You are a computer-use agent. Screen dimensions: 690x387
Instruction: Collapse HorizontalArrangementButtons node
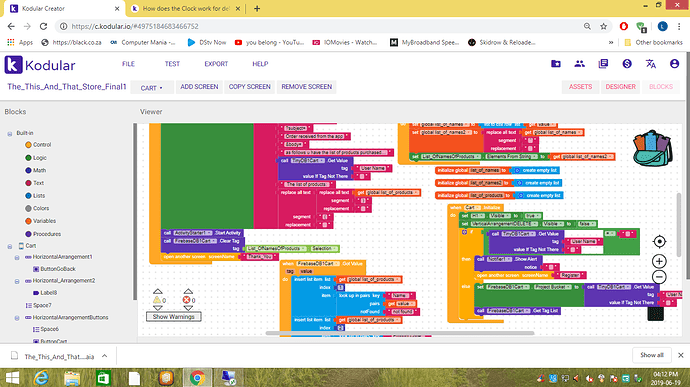17,318
